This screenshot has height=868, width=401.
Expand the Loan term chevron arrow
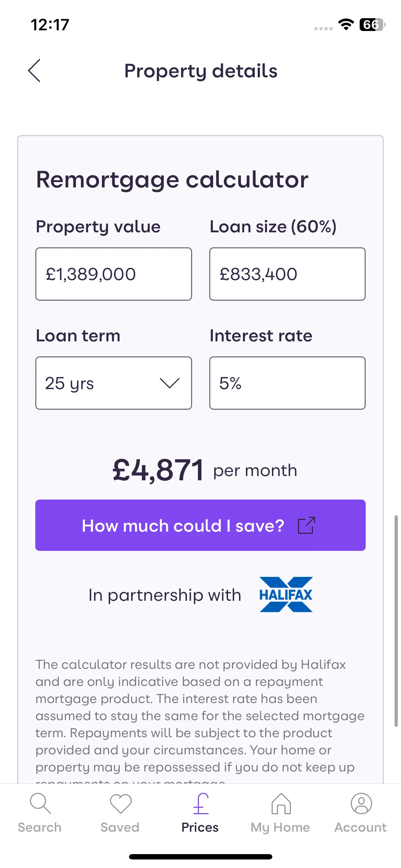click(x=169, y=383)
